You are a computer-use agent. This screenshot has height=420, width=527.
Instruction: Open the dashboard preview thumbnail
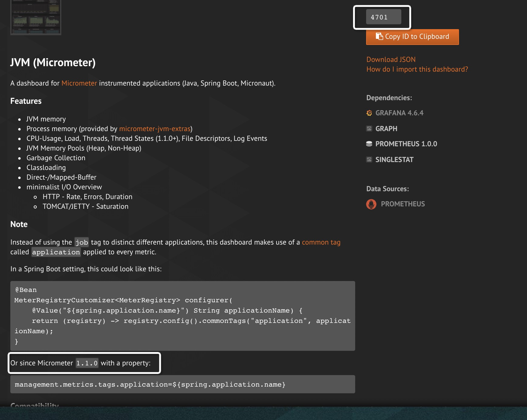click(x=36, y=17)
